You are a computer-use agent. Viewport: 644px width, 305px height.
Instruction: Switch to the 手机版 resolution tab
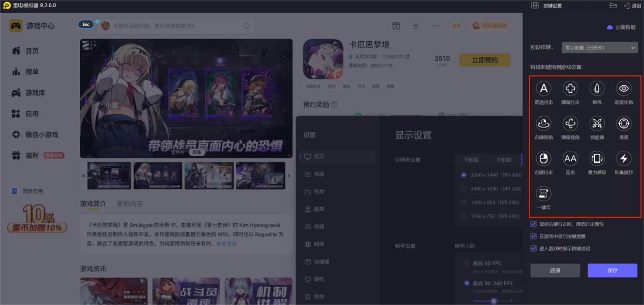point(503,159)
